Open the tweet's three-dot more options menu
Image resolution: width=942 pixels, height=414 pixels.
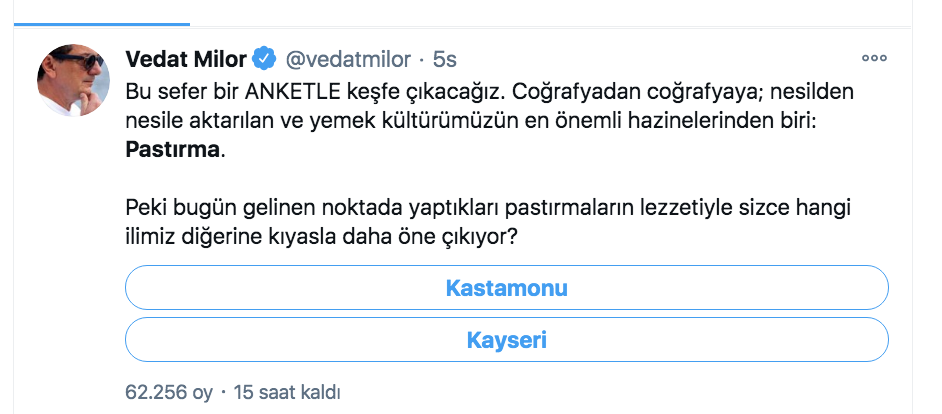click(874, 58)
